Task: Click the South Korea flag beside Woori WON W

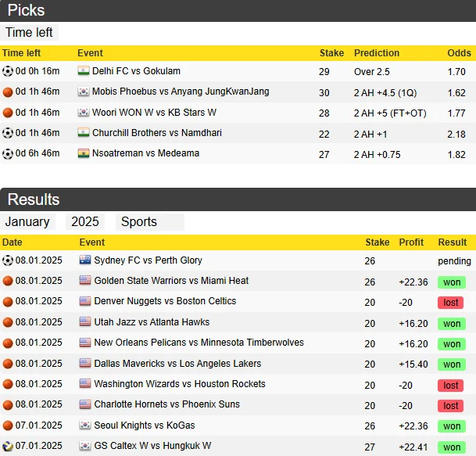Action: pyautogui.click(x=84, y=113)
